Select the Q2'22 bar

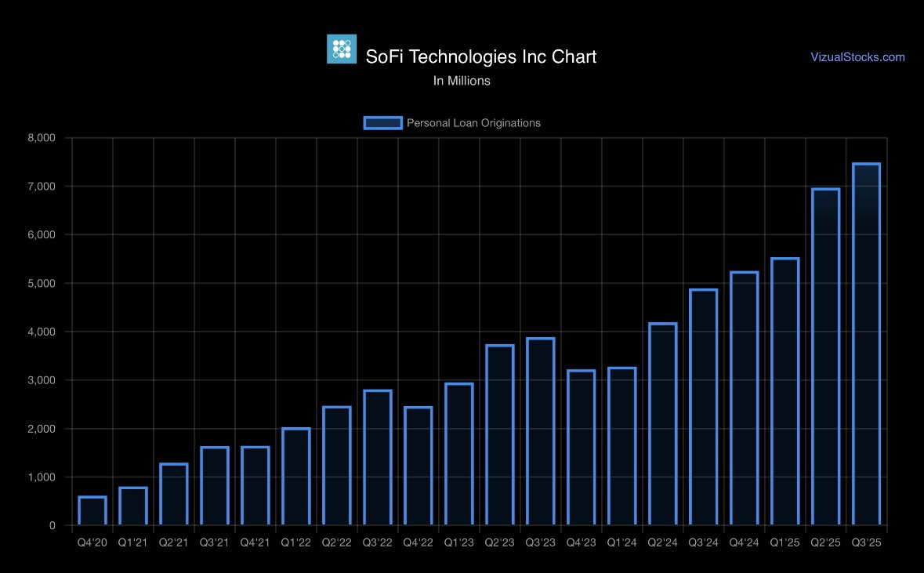(336, 466)
